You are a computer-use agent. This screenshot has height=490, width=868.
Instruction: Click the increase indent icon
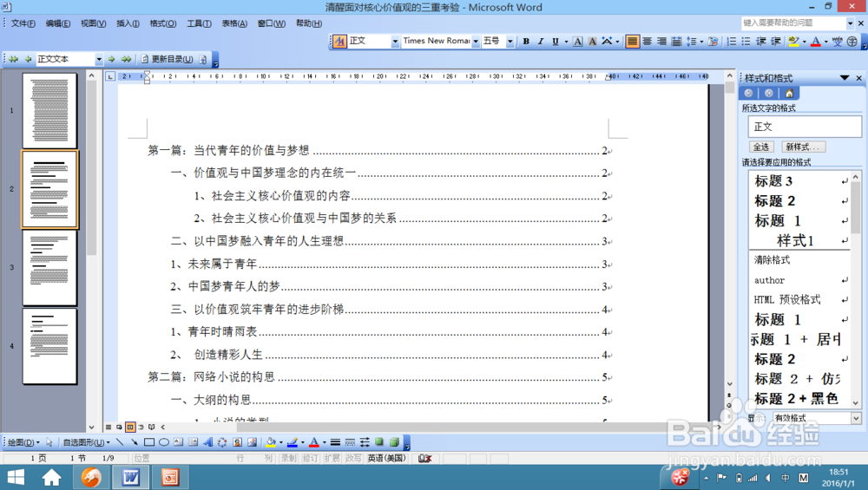pos(776,42)
